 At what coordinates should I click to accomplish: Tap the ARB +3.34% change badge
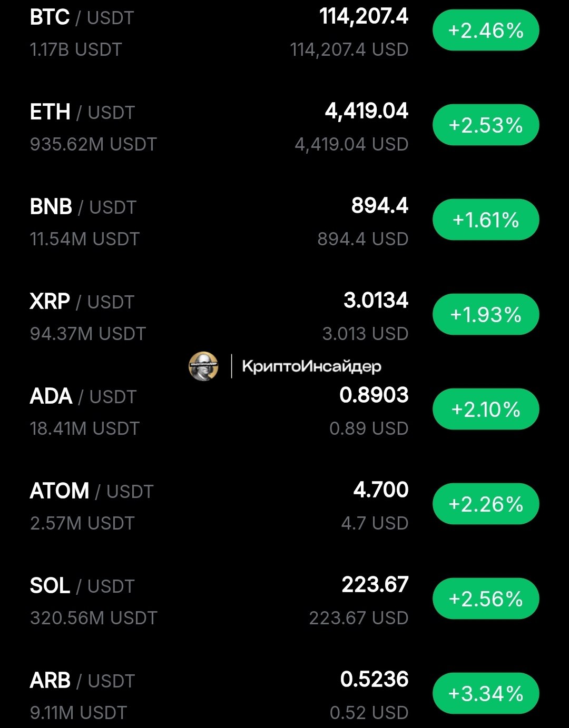point(486,693)
